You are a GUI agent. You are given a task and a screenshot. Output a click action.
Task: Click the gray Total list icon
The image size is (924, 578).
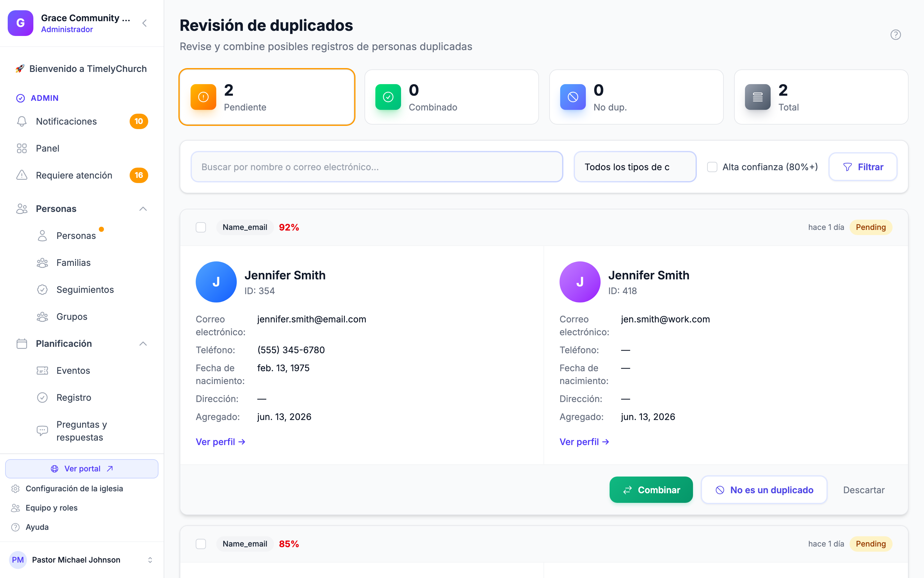[757, 97]
